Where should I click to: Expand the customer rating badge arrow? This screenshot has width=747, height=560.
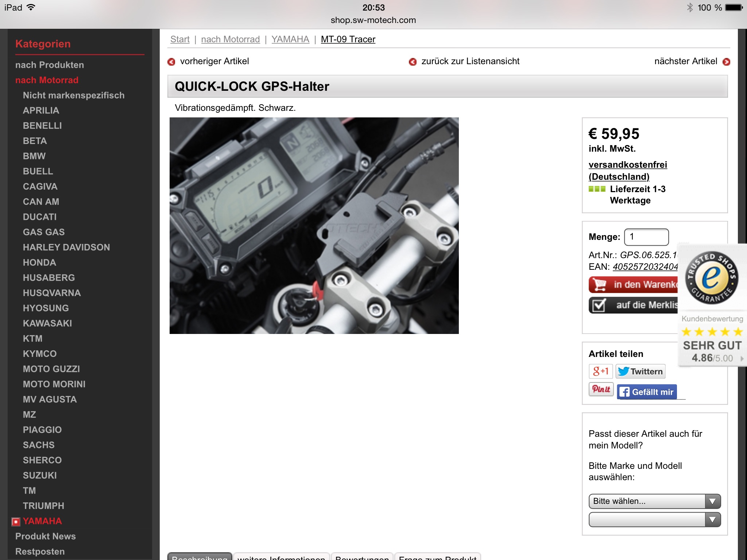(x=742, y=359)
